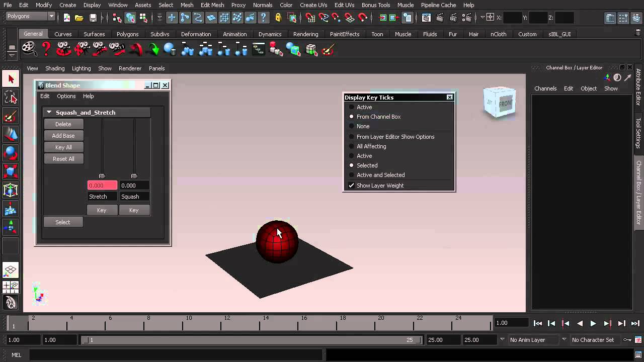Go to start of playback range
This screenshot has height=362, width=644.
(538, 324)
